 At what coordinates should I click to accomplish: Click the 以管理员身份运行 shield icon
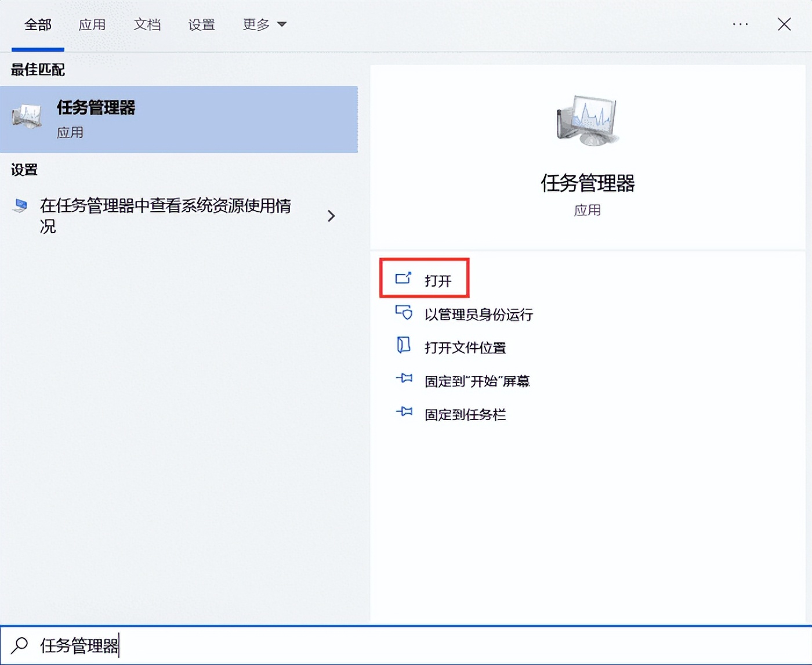[x=403, y=313]
